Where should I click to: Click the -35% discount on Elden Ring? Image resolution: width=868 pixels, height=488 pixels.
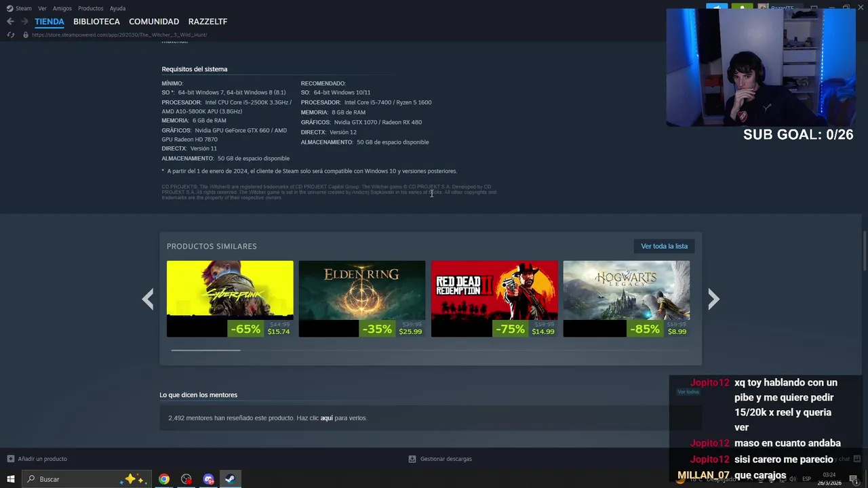[x=377, y=329]
